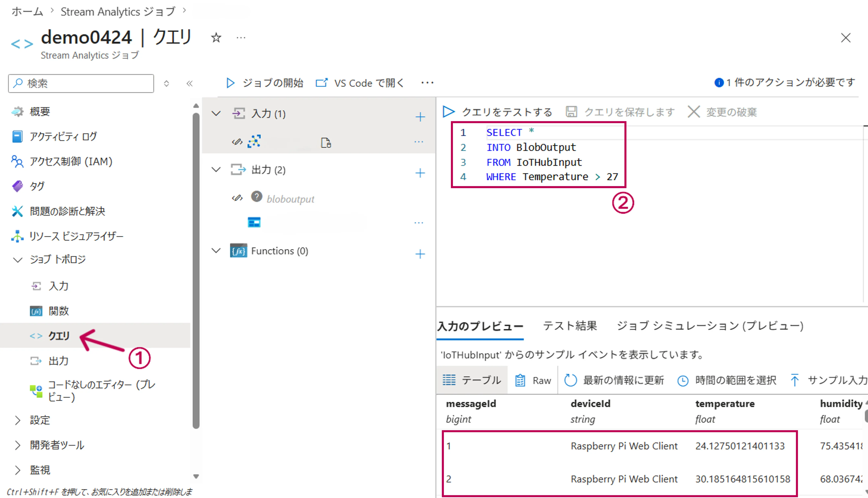Click query editor line 4 WHERE clause
This screenshot has width=868, height=498.
pyautogui.click(x=552, y=177)
